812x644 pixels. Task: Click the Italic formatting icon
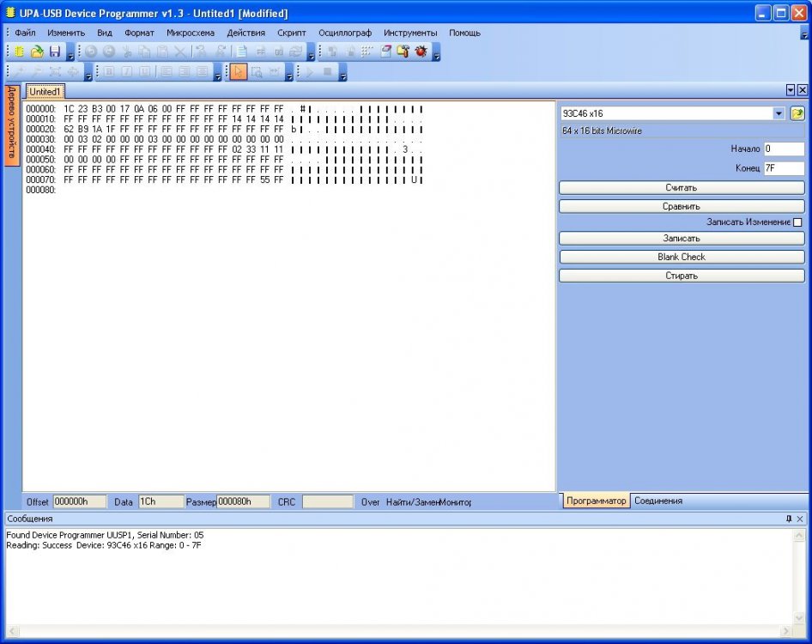click(x=126, y=72)
